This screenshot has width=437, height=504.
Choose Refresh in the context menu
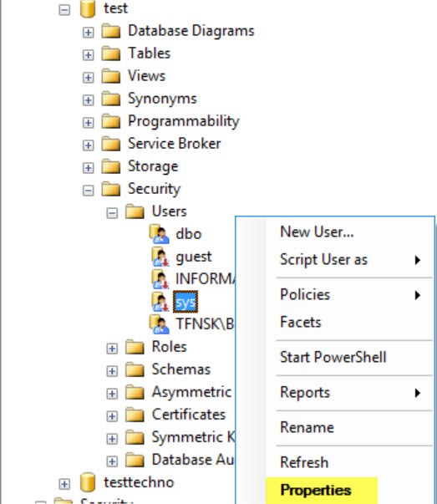pos(304,462)
